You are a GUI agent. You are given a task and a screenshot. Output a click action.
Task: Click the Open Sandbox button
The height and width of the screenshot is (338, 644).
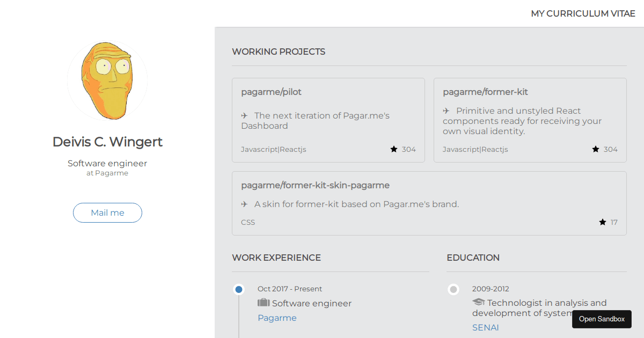(x=602, y=319)
